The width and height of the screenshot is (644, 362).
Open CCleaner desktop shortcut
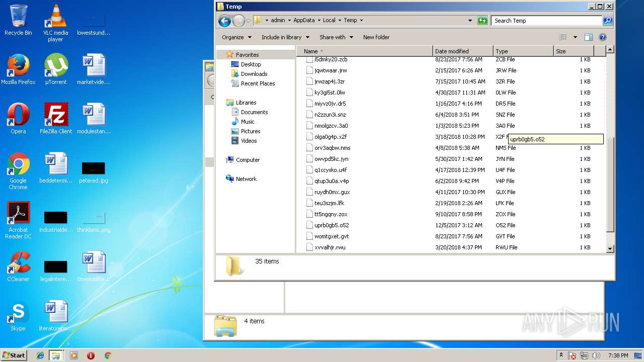18,266
